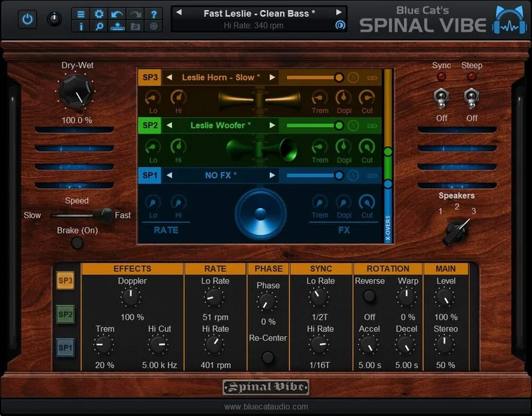
Task: Open the Leslie Horn - Slow preset name
Action: [221, 77]
